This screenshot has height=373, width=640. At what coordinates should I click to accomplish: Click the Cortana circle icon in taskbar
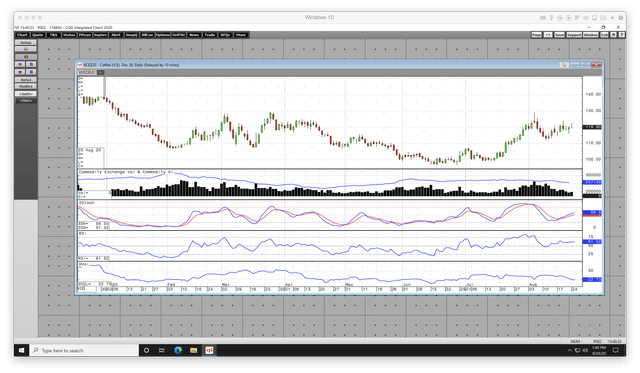146,350
